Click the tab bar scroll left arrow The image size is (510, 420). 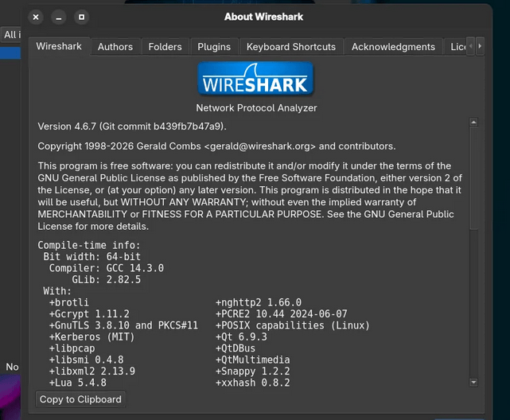pos(471,46)
